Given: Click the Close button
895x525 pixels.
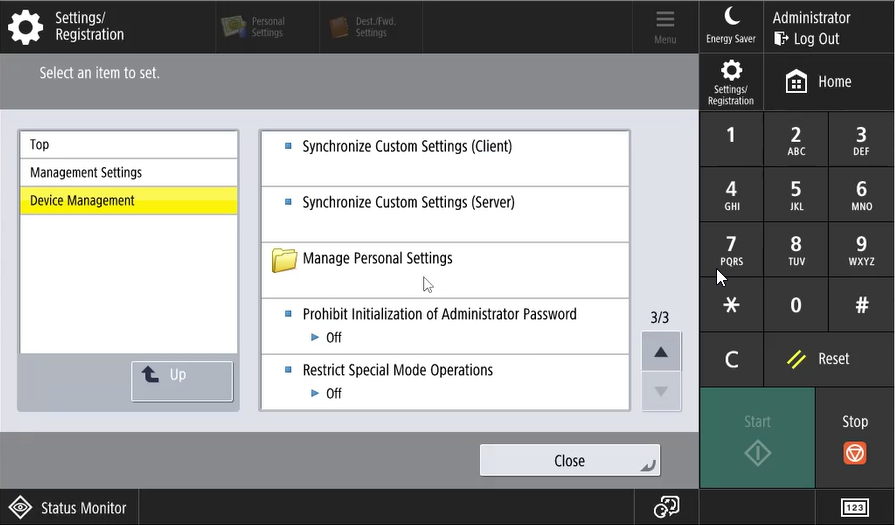Looking at the screenshot, I should click(x=569, y=461).
